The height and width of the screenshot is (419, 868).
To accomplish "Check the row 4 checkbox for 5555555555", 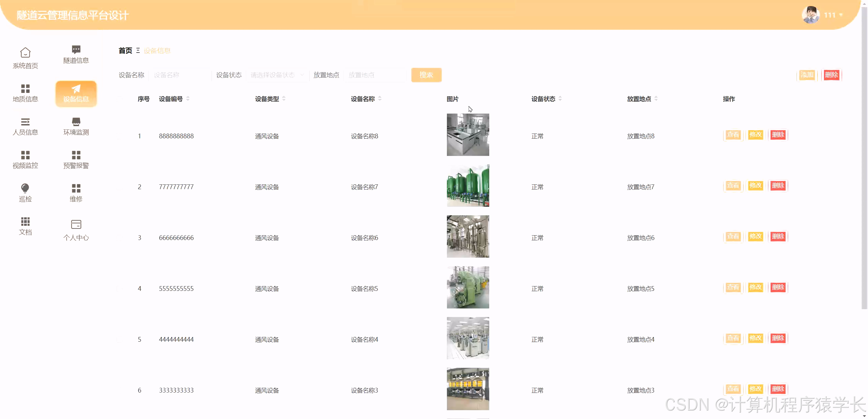I will (x=120, y=289).
